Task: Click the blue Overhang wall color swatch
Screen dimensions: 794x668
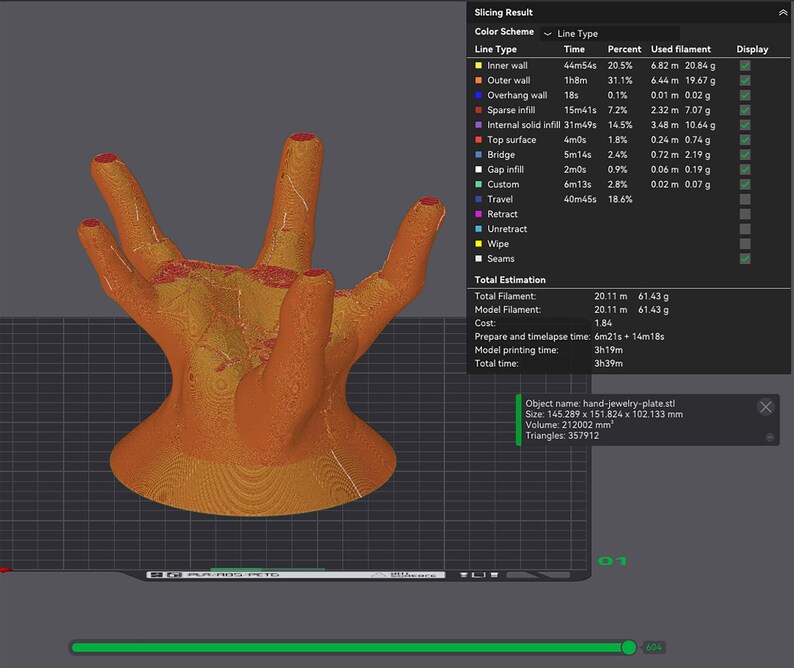Action: click(479, 95)
